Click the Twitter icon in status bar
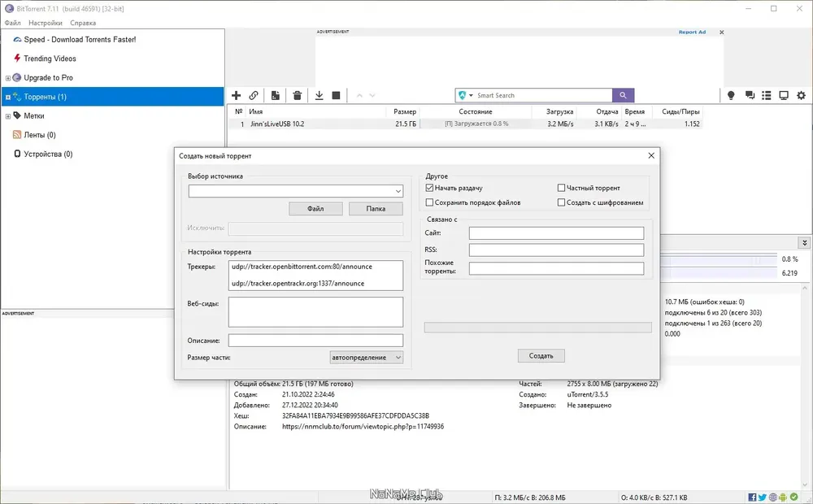Image resolution: width=813 pixels, height=504 pixels. [x=763, y=497]
